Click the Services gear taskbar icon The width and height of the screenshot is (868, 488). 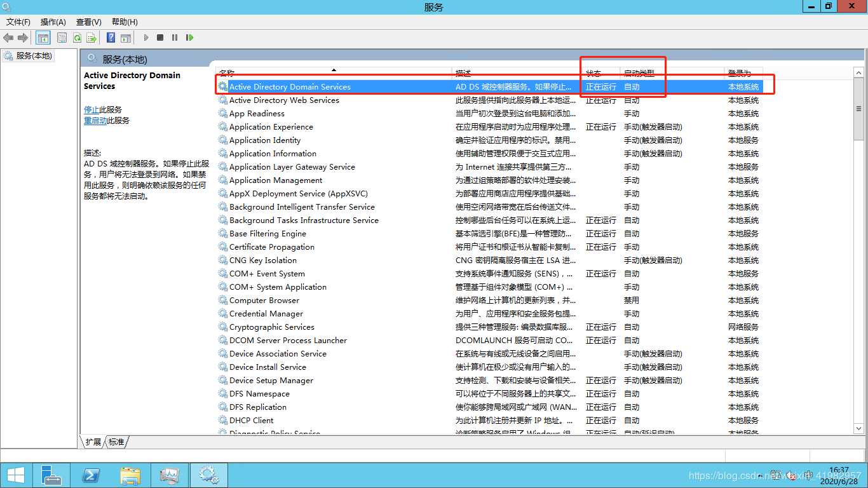pyautogui.click(x=209, y=475)
